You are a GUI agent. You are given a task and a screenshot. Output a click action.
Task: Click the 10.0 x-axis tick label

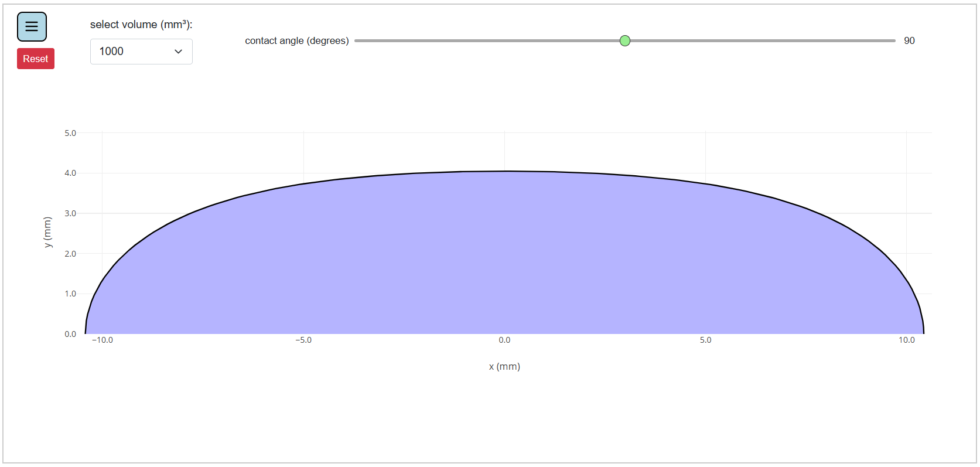pyautogui.click(x=906, y=340)
